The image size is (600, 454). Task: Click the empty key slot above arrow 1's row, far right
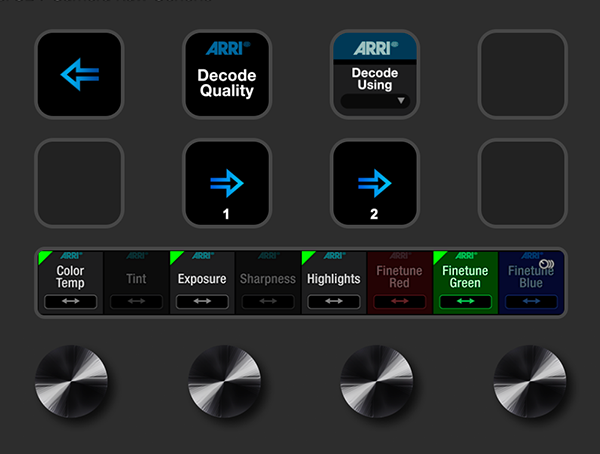tap(523, 74)
